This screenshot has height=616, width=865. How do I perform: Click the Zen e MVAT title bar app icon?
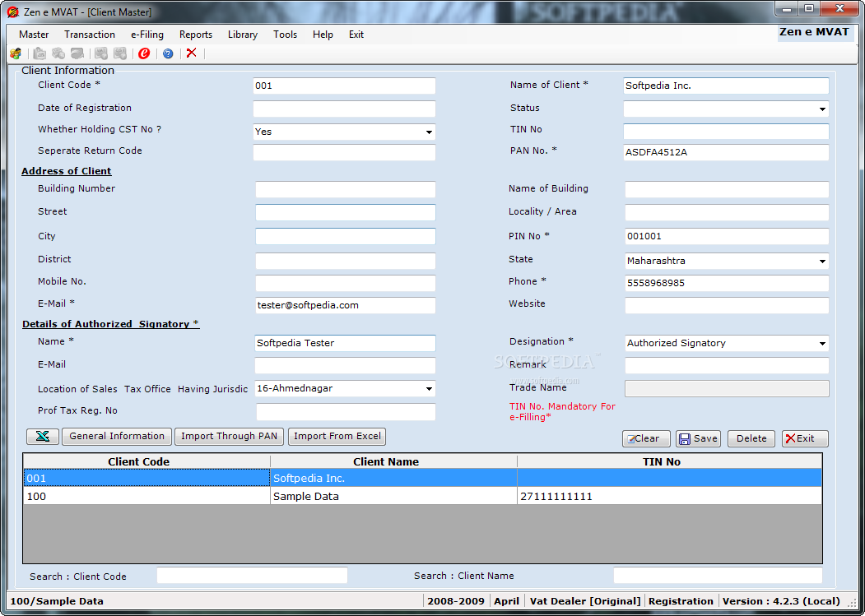[12, 12]
